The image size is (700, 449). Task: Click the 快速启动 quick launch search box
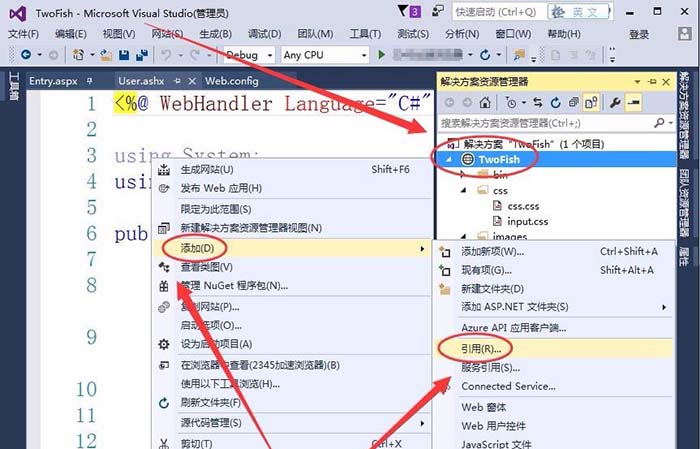[499, 12]
